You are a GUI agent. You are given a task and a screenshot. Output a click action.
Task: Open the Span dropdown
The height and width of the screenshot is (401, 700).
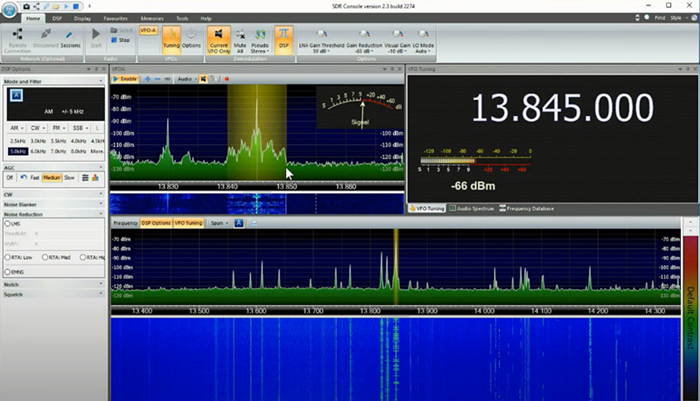click(218, 223)
